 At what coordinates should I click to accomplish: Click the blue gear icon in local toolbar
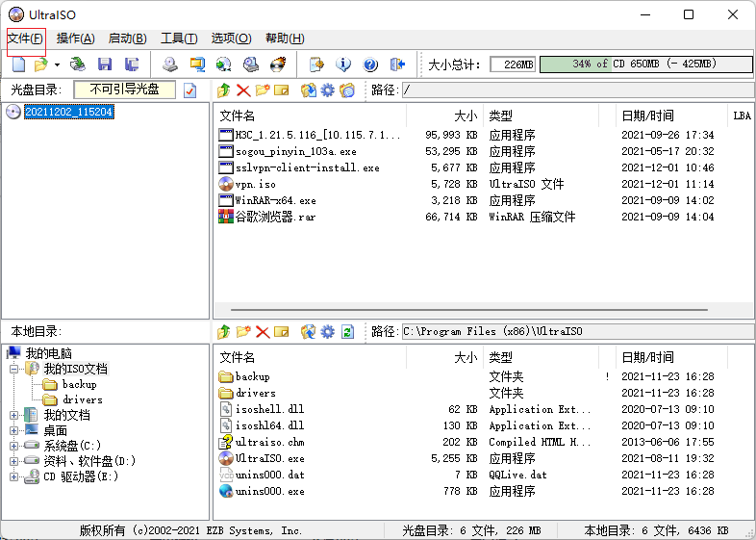point(327,331)
